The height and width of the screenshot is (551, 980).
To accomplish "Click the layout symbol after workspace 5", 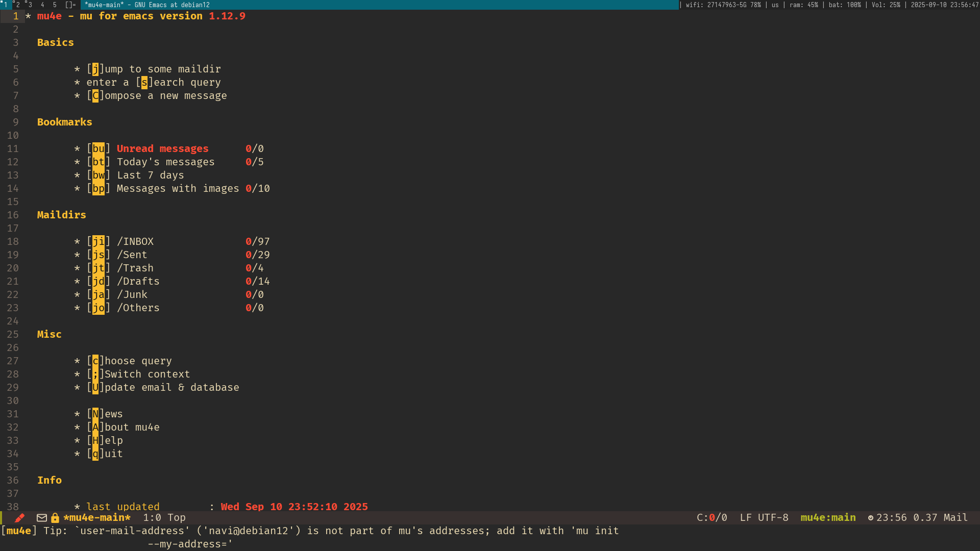I will 70,5.
